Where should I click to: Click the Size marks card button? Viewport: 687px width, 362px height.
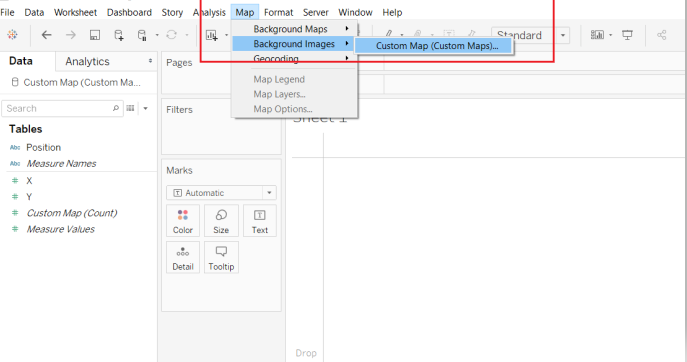coord(221,220)
